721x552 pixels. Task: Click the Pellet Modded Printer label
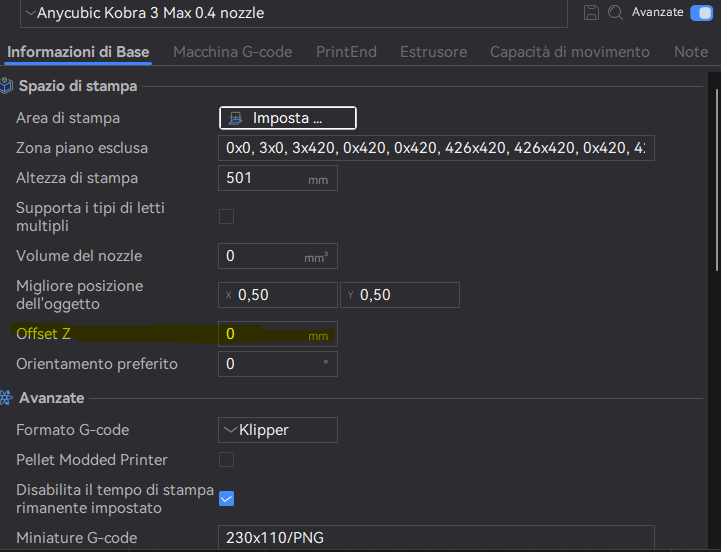point(92,460)
